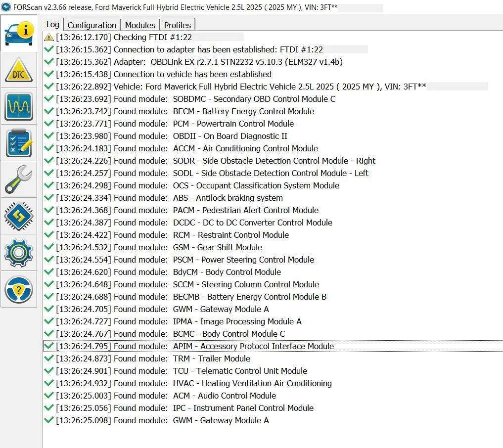Open the steering wheel help section
Image resolution: width=503 pixels, height=448 pixels.
[19, 289]
